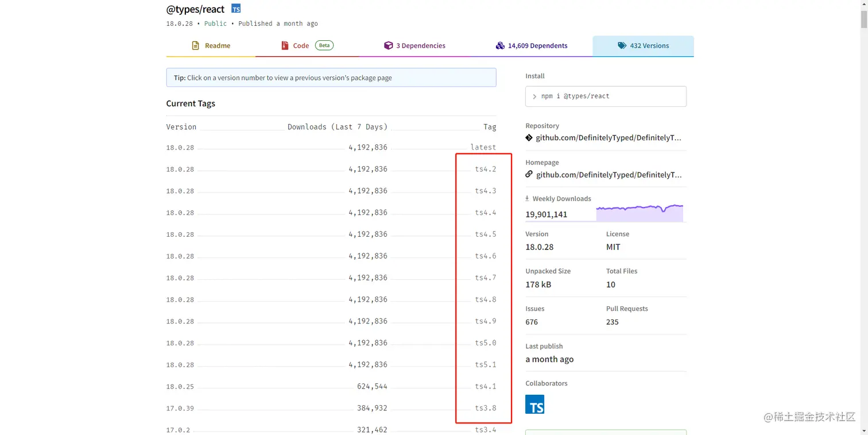Click the Beta badge on the Code tab
Viewport: 868px width, 435px height.
point(324,45)
